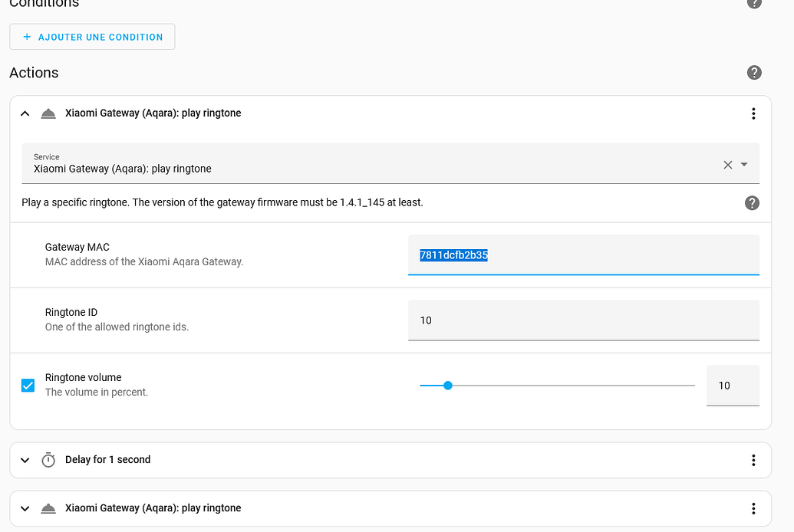Click the Ajouter une condition button
Image resolution: width=794 pixels, height=532 pixels.
(92, 37)
